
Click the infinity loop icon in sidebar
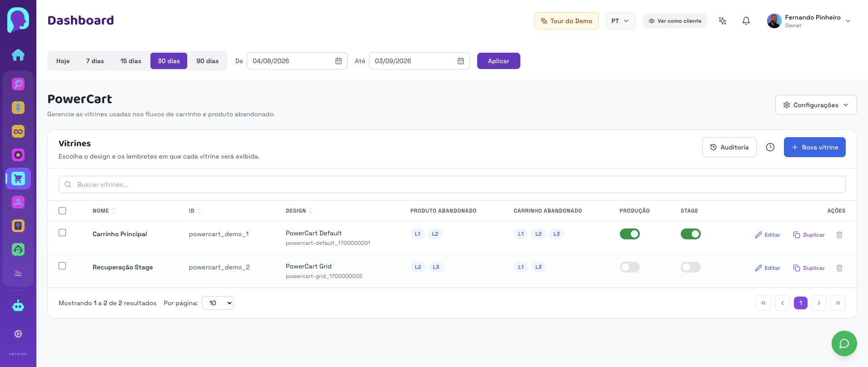18,131
